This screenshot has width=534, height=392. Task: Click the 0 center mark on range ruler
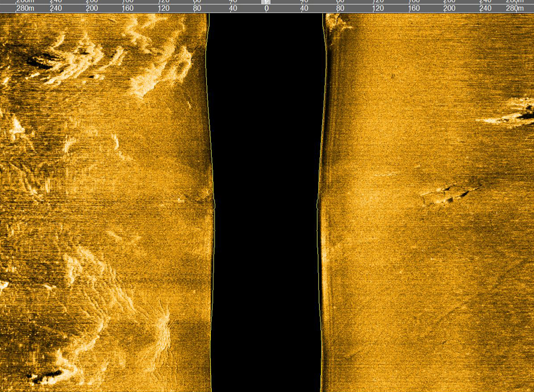(x=267, y=9)
